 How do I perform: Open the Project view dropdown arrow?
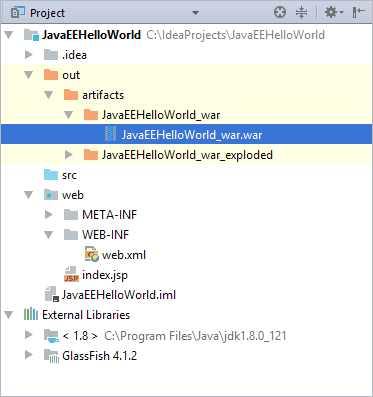195,13
